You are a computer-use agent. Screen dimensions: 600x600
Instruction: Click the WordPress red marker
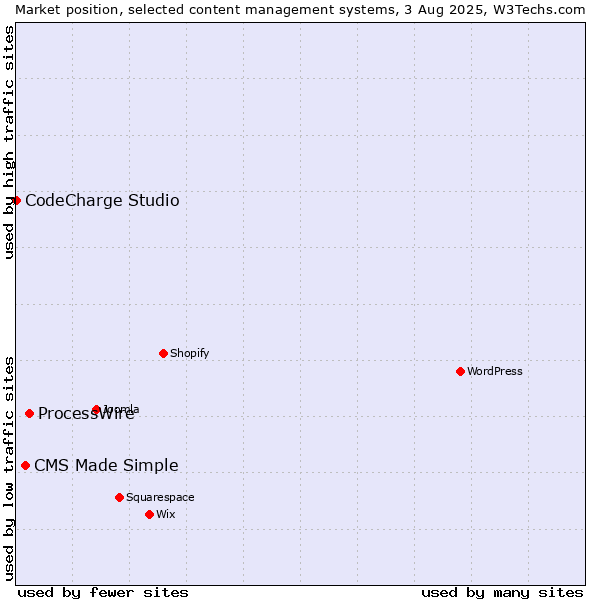(x=460, y=372)
